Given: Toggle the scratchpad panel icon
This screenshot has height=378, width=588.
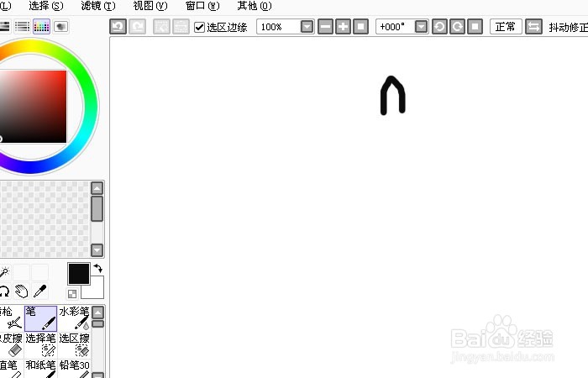Looking at the screenshot, I should pos(60,26).
